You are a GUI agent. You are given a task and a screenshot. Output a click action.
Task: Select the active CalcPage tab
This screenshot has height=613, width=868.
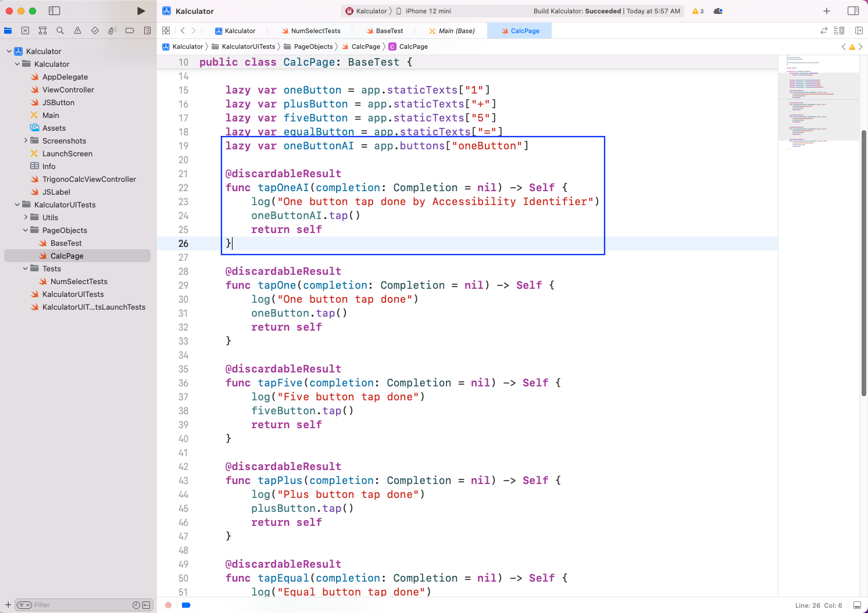[520, 31]
